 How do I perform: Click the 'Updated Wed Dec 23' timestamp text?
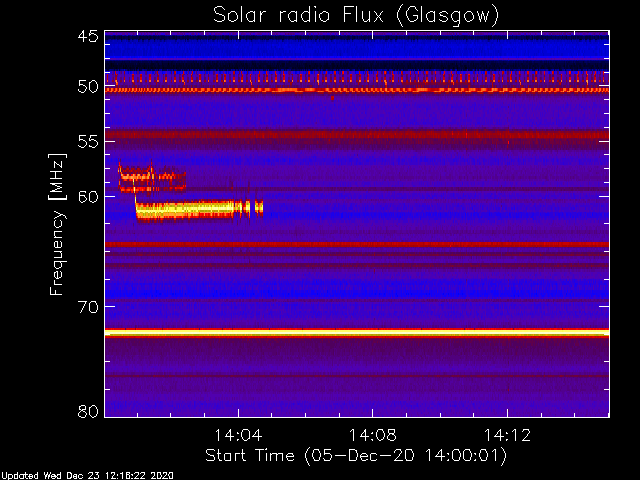click(x=87, y=476)
